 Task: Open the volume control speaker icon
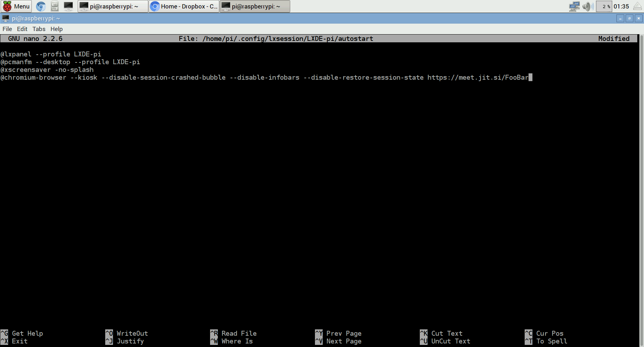588,6
